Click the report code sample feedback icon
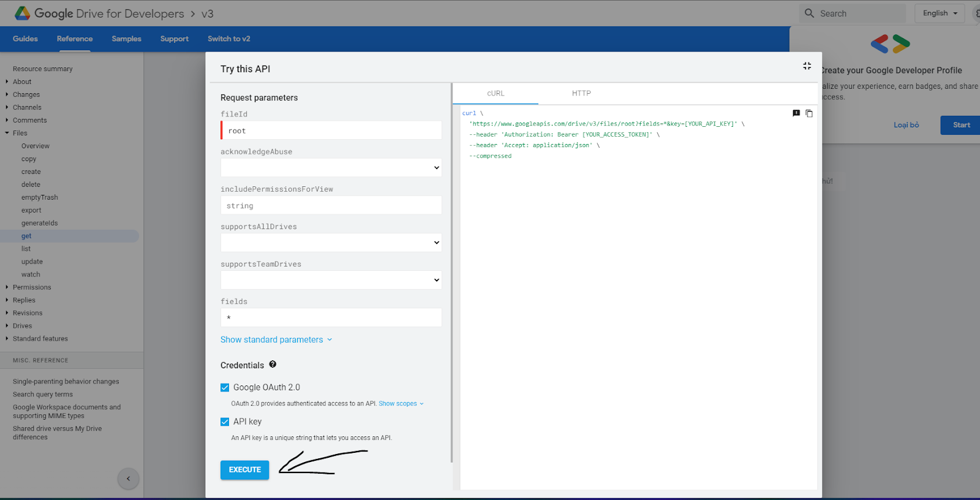Screen dimensions: 980x500 coord(796,113)
